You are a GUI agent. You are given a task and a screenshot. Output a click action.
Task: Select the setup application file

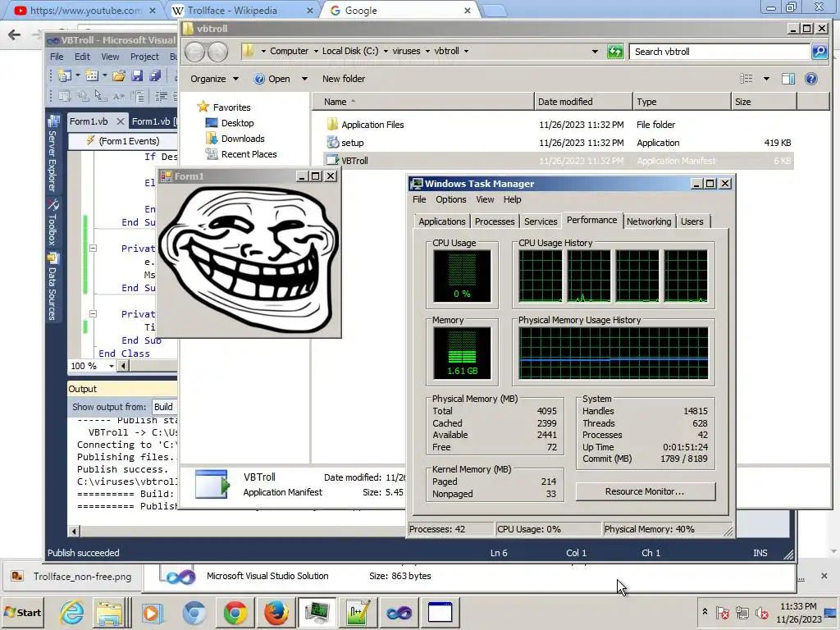(x=558, y=143)
